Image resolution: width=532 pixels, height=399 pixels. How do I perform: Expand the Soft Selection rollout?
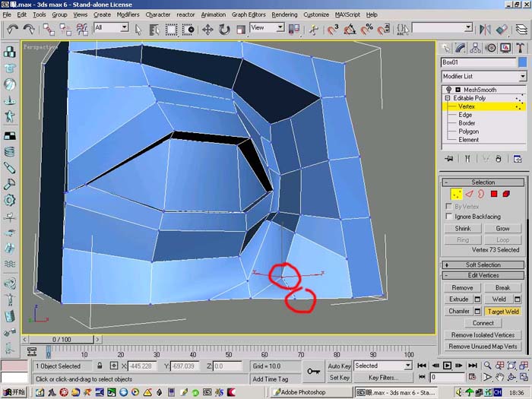pyautogui.click(x=483, y=264)
